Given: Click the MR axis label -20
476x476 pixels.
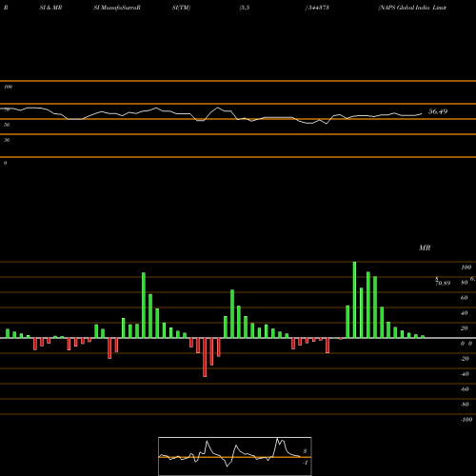Looking at the screenshot, I should pos(465,359).
